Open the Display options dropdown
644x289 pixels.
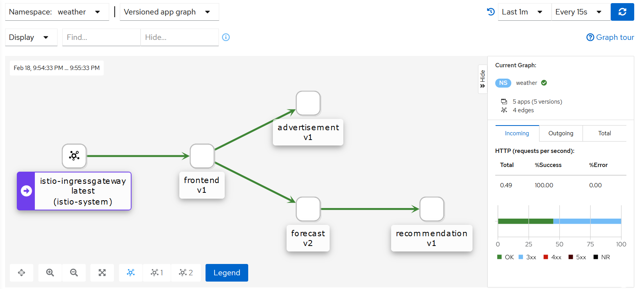(x=31, y=38)
